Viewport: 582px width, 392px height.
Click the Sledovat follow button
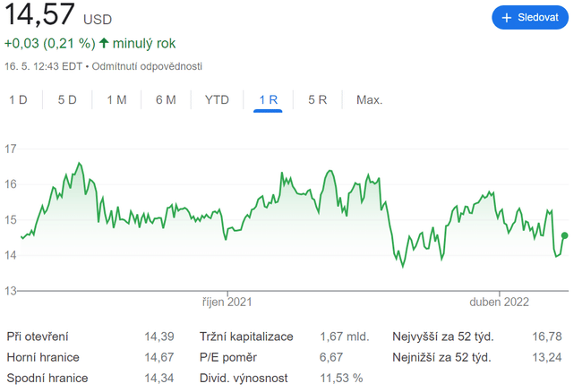point(530,17)
